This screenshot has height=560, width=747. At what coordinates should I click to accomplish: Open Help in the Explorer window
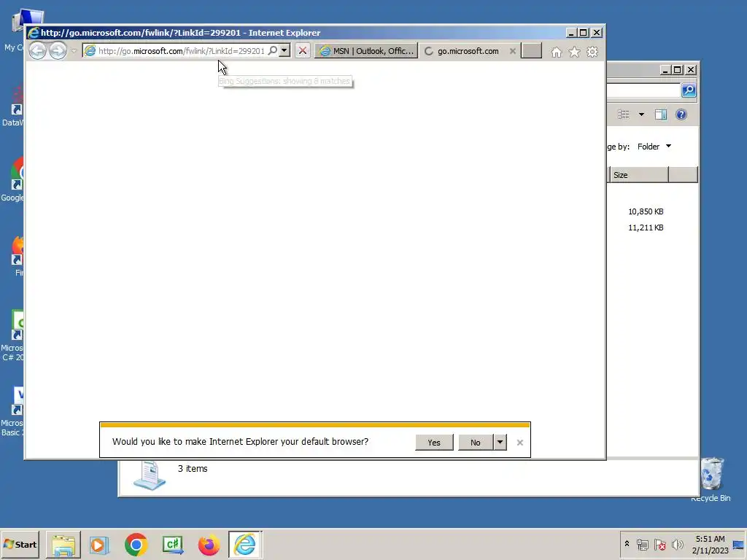point(681,114)
